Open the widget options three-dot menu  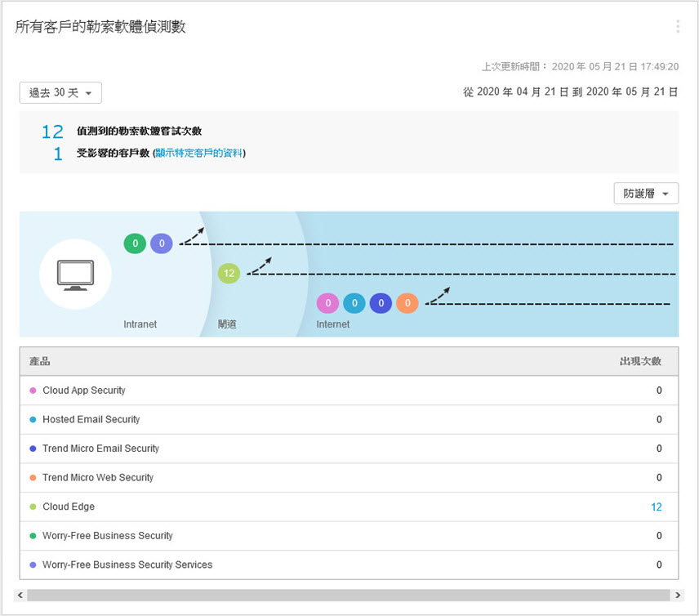click(677, 27)
